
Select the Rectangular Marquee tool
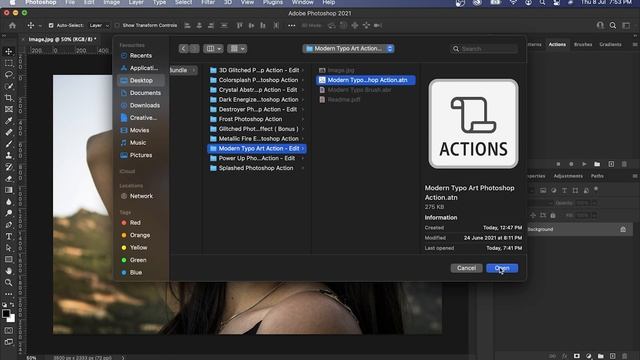9,63
